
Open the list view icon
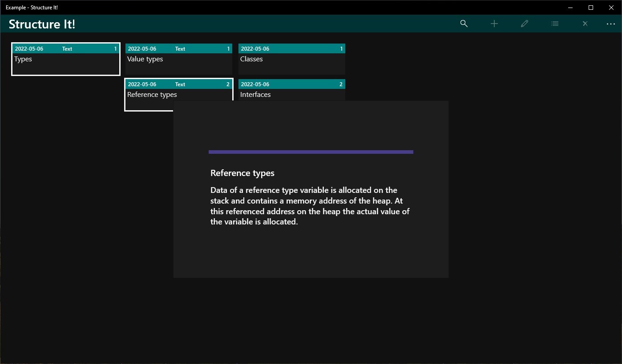(x=555, y=24)
